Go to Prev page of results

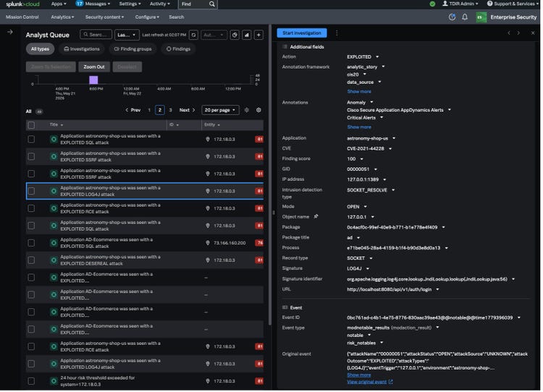[x=133, y=110]
